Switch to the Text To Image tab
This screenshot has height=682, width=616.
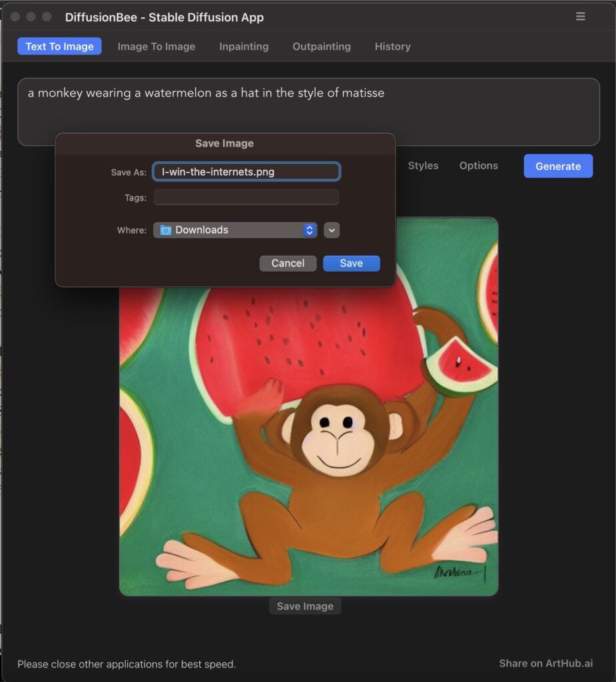(x=59, y=46)
